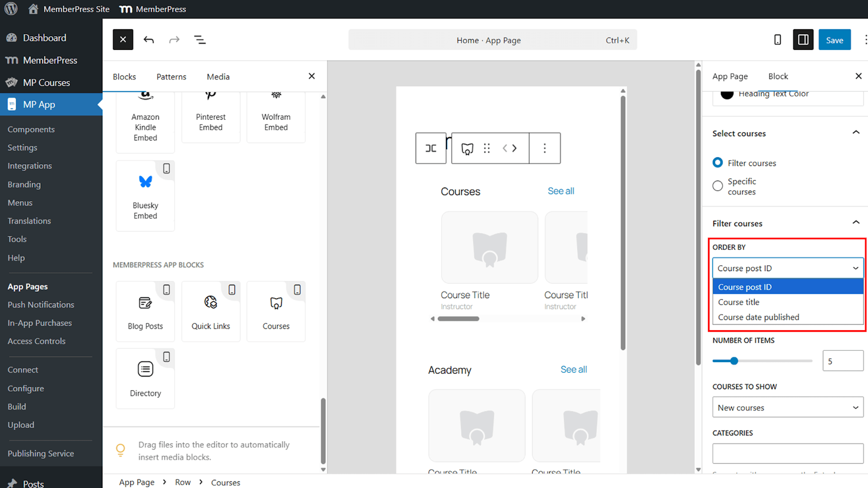Toggle mobile device preview icon

pyautogui.click(x=777, y=40)
